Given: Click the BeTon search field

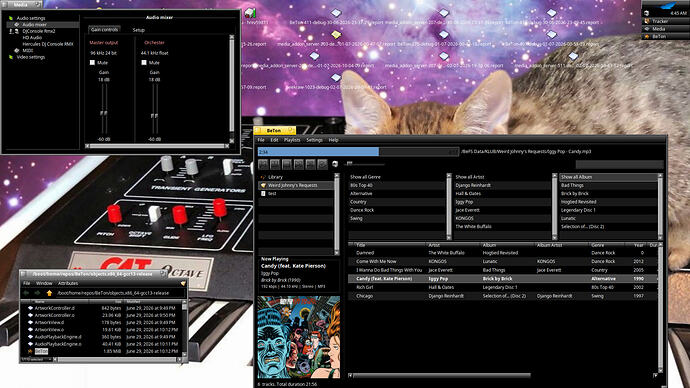Looking at the screenshot, I should point(619,165).
